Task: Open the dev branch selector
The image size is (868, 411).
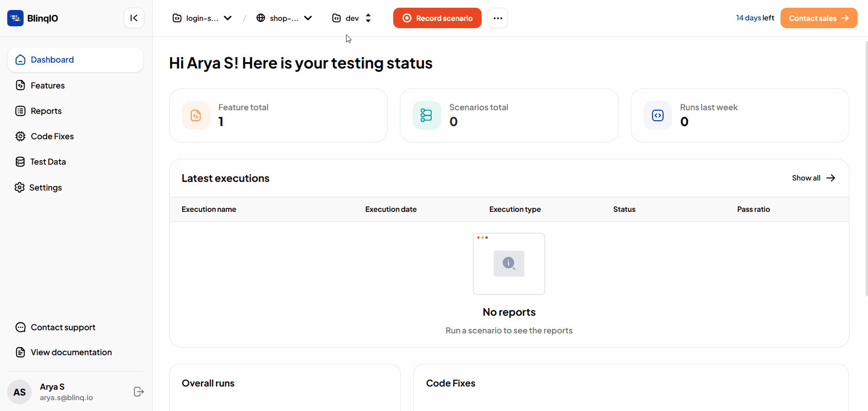Action: click(x=352, y=18)
